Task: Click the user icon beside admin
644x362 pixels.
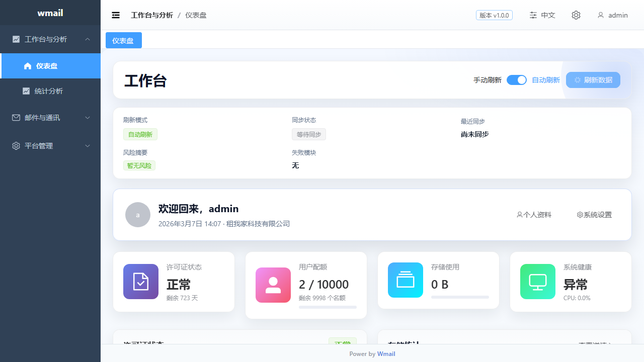Action: coord(601,15)
